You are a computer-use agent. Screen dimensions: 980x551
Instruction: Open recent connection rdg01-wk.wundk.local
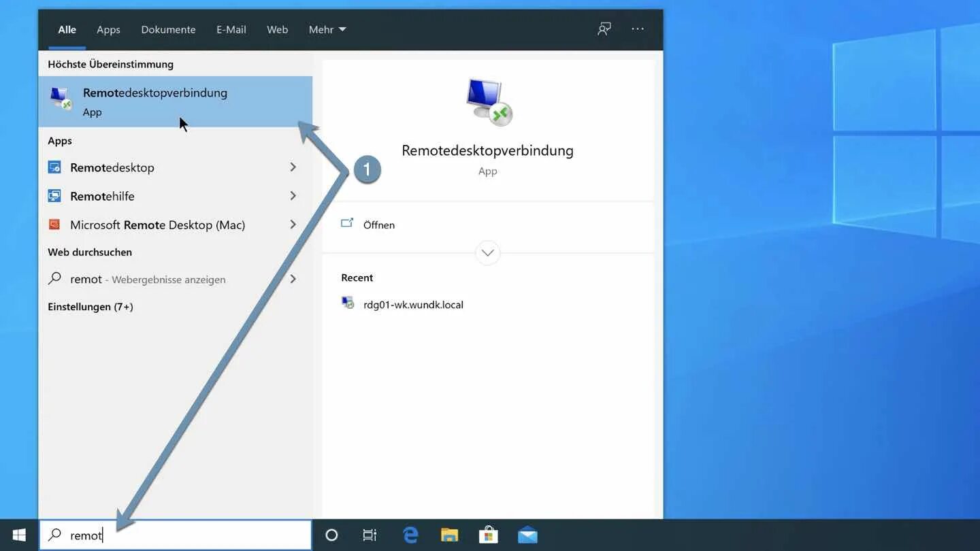pyautogui.click(x=413, y=305)
